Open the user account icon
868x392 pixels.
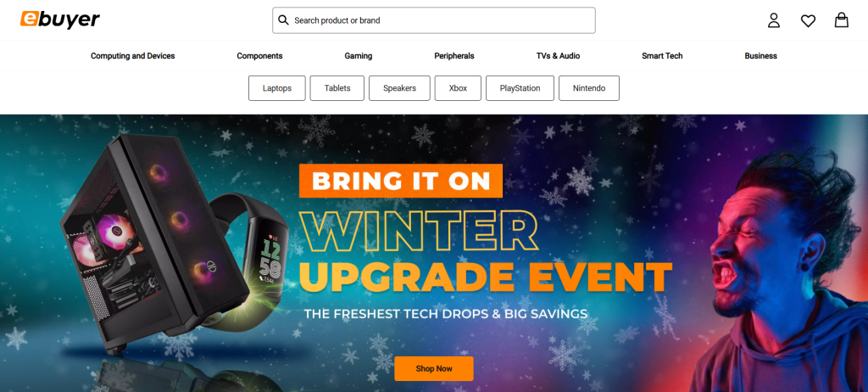point(773,20)
